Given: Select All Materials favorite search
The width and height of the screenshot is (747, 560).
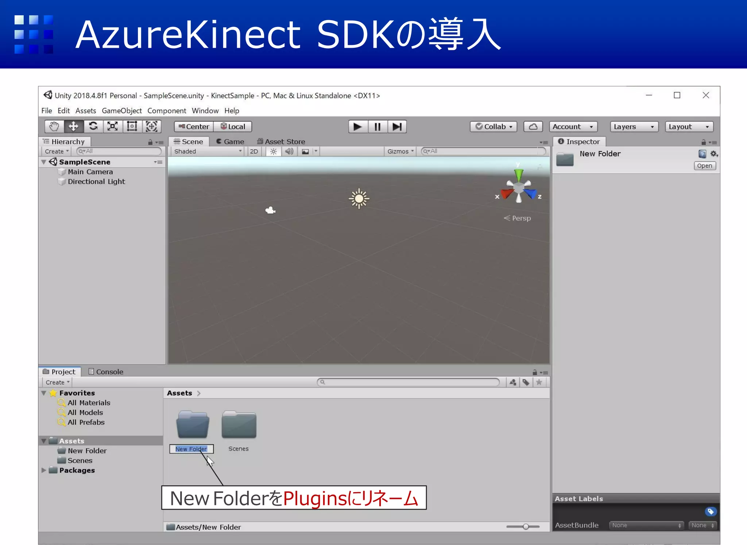Looking at the screenshot, I should click(x=89, y=402).
